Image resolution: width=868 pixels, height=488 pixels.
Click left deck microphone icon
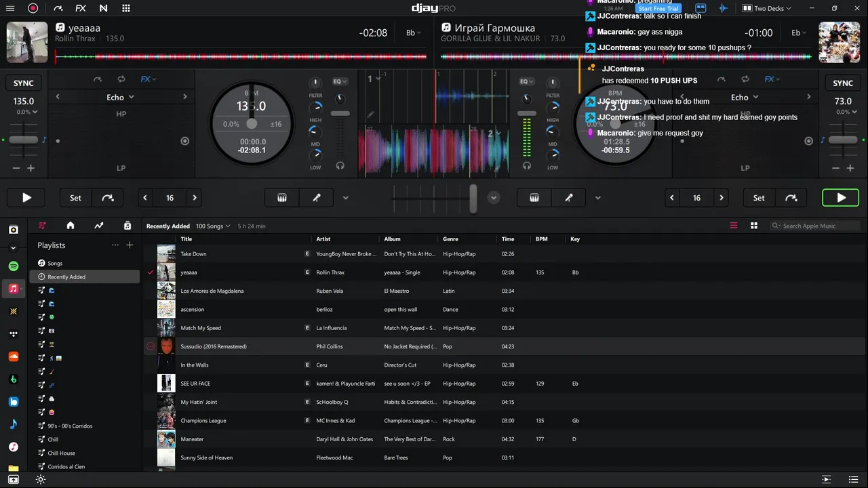click(317, 198)
